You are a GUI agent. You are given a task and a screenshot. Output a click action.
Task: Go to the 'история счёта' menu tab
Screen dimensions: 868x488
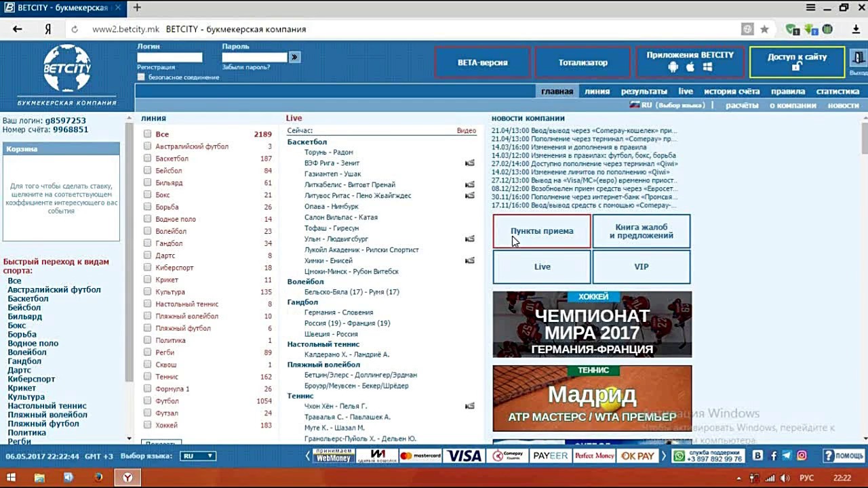tap(732, 91)
